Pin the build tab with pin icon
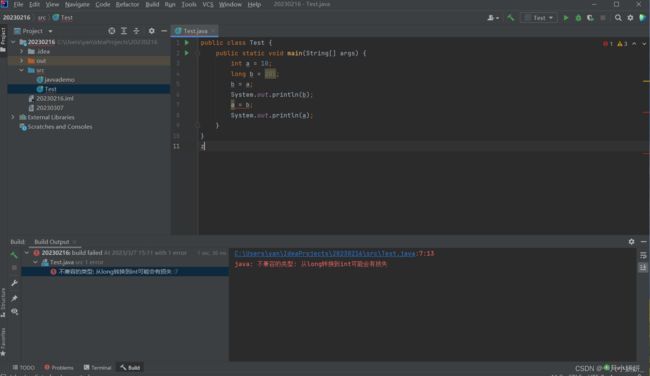 tap(15, 298)
